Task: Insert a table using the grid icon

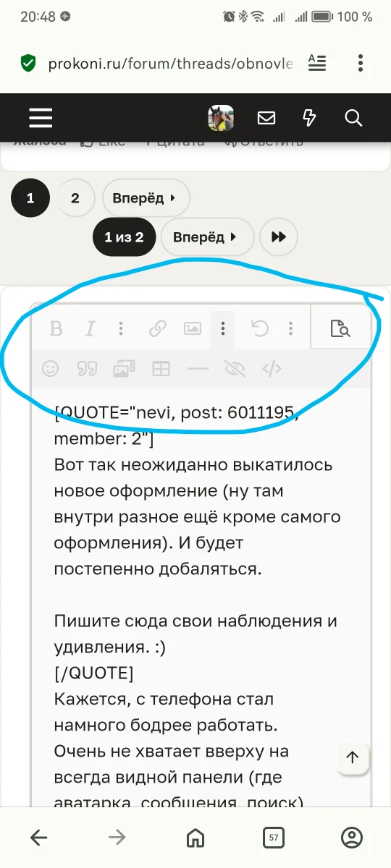Action: click(x=161, y=369)
